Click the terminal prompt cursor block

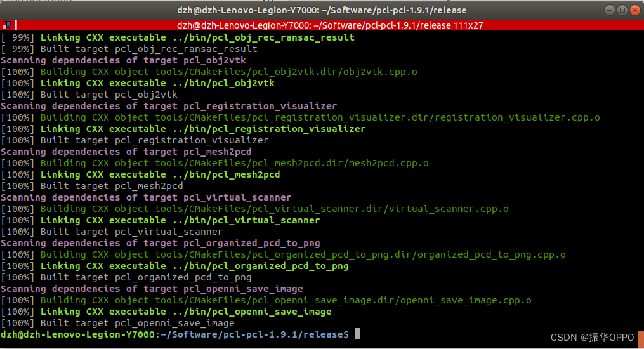click(x=357, y=334)
